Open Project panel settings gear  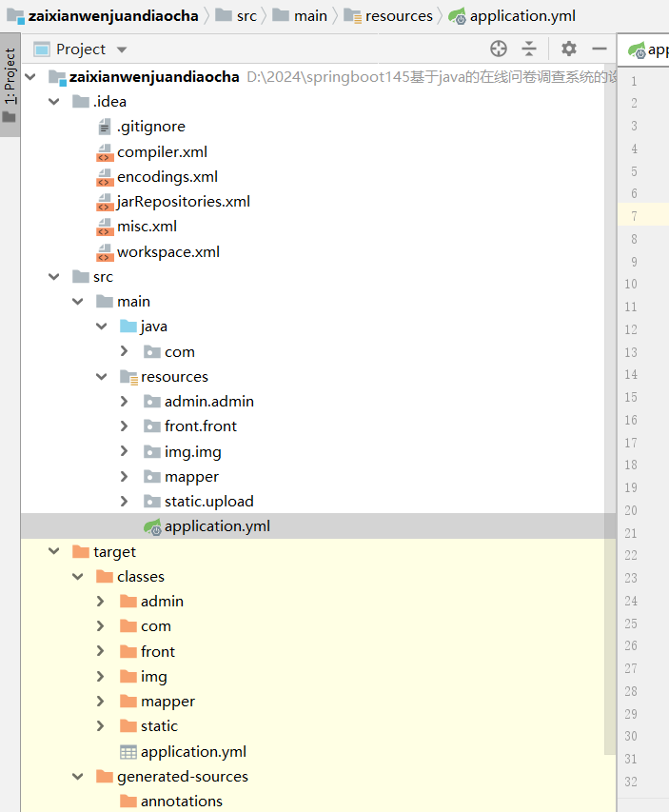tap(568, 49)
